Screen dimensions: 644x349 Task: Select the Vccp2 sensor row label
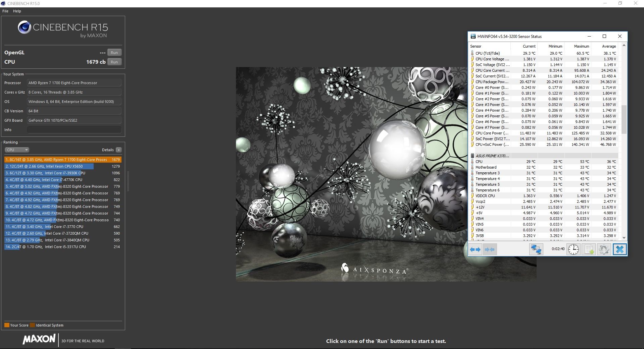coord(481,201)
